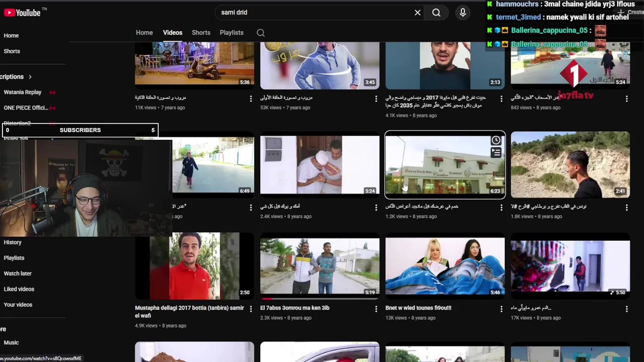Open the 5:36 scooter street video thumbnail

click(x=194, y=65)
